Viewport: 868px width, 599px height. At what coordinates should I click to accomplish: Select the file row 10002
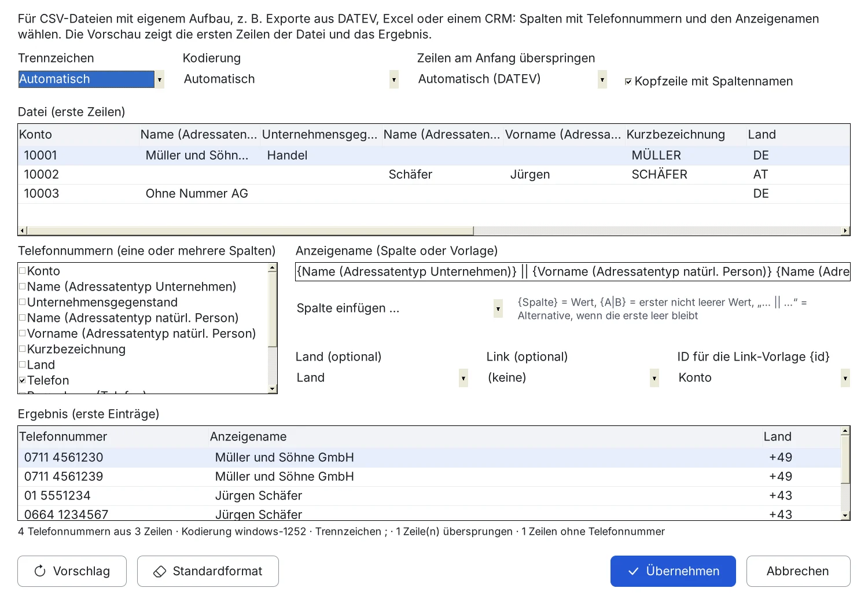[434, 174]
